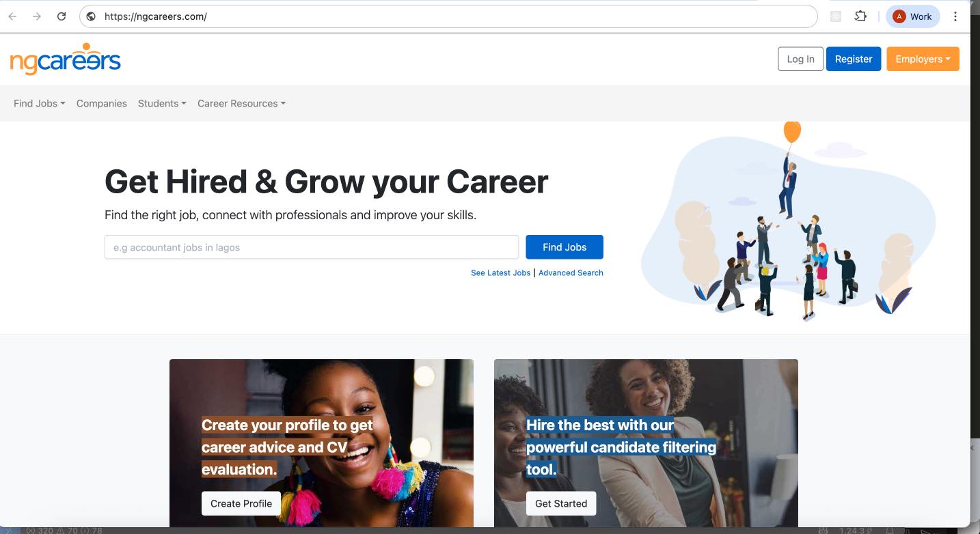Click the blue Find Jobs search button

click(x=564, y=247)
